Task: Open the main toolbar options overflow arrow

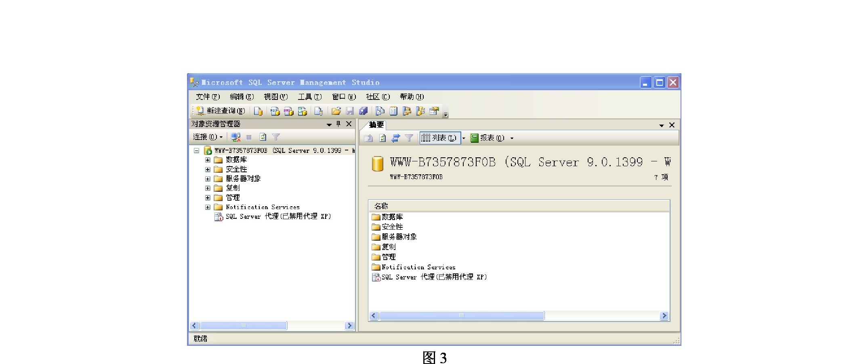Action: pyautogui.click(x=446, y=115)
